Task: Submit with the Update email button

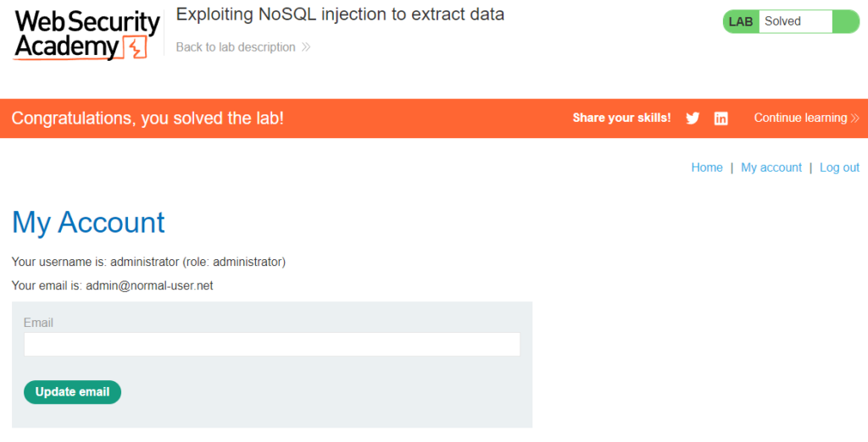Action: tap(73, 392)
